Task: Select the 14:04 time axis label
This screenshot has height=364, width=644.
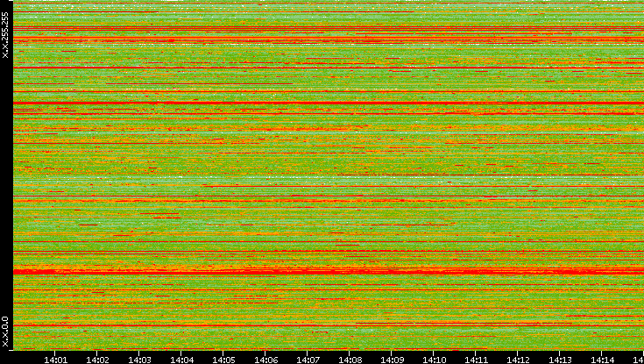Action: pyautogui.click(x=181, y=360)
